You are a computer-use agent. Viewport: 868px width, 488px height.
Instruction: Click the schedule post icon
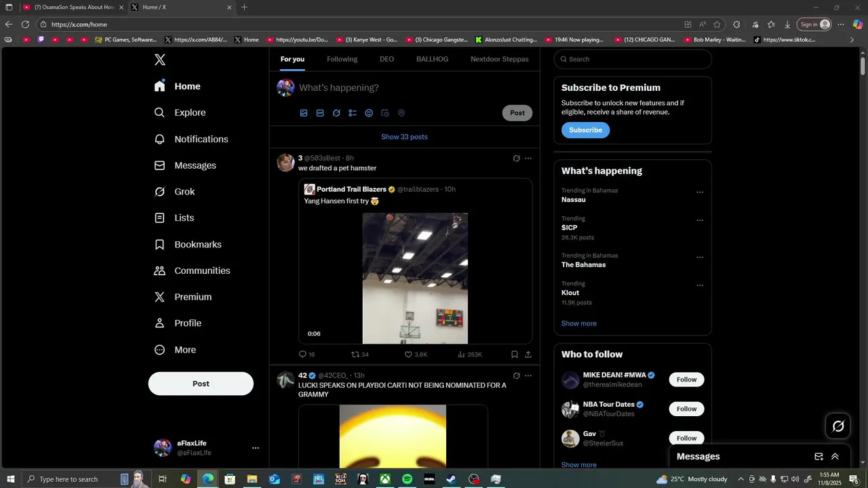[x=385, y=113]
